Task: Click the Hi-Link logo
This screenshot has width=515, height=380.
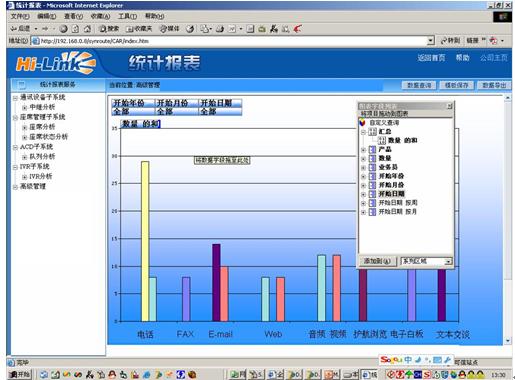Action: pos(56,62)
